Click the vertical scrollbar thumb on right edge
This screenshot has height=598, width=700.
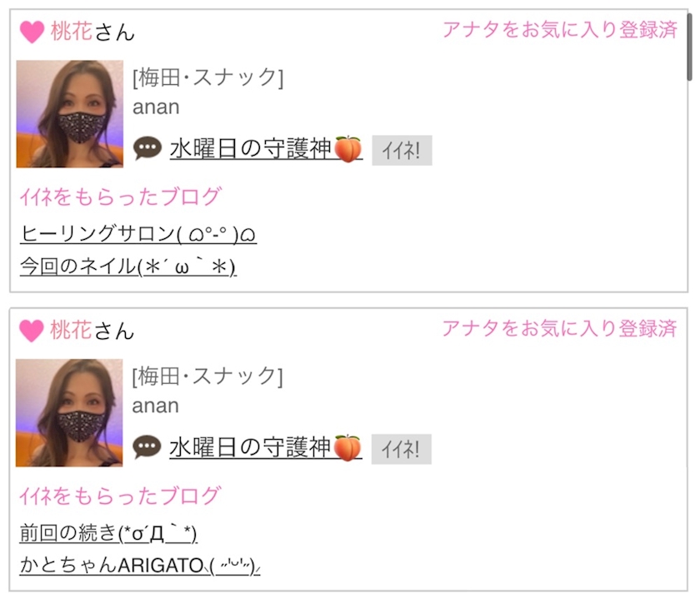pos(690,47)
